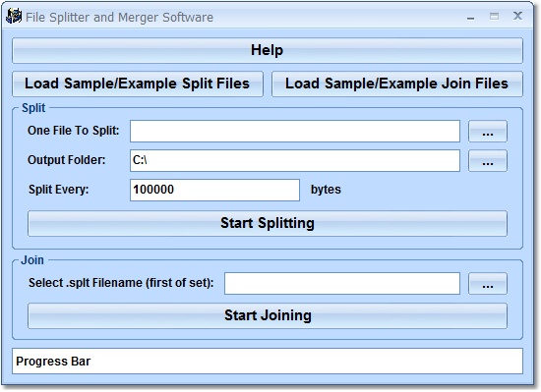
Task: Click the app icon in title bar
Action: pos(14,16)
